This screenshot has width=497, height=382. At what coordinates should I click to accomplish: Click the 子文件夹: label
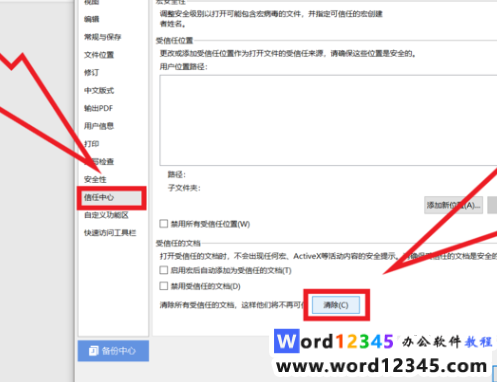coord(184,188)
